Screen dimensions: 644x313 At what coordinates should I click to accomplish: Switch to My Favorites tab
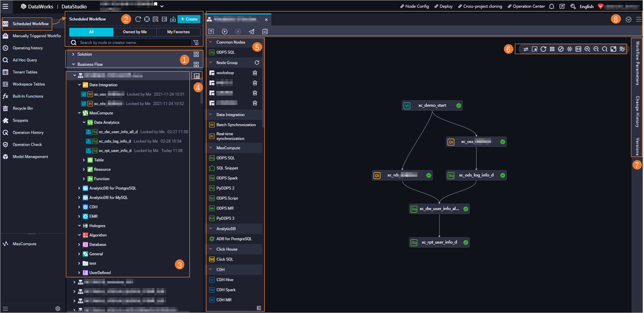pos(178,32)
